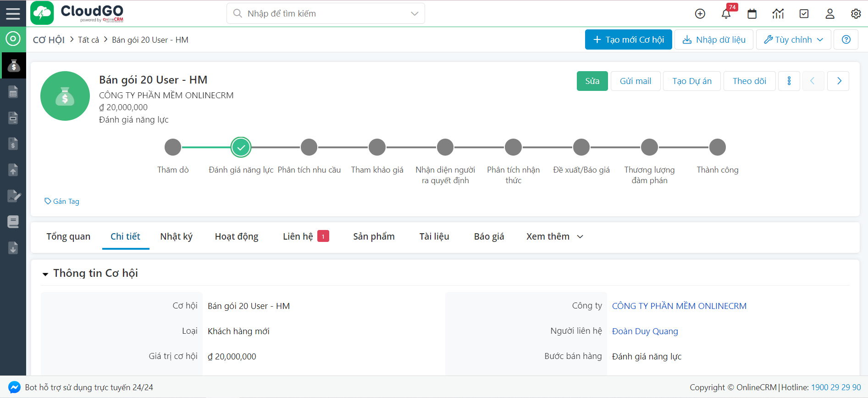Open the settings gear icon
The image size is (868, 398).
tap(856, 14)
